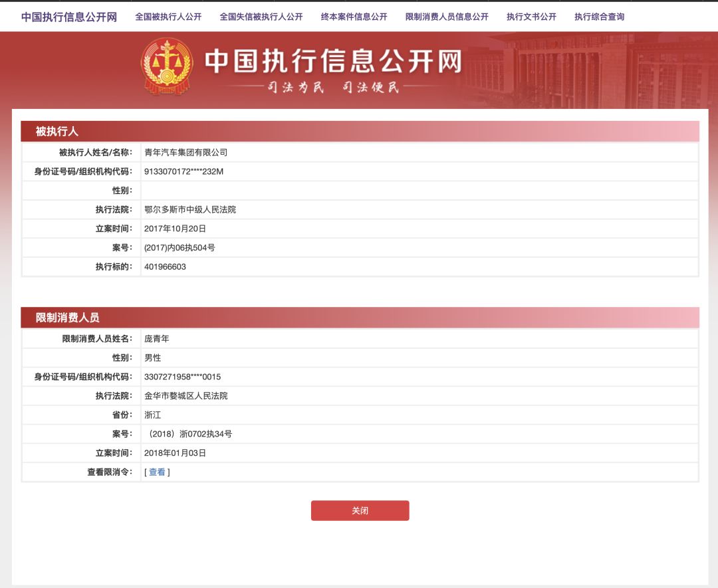Image resolution: width=718 pixels, height=588 pixels.
Task: Select case number (2017)内06执504号
Action: [x=179, y=248]
